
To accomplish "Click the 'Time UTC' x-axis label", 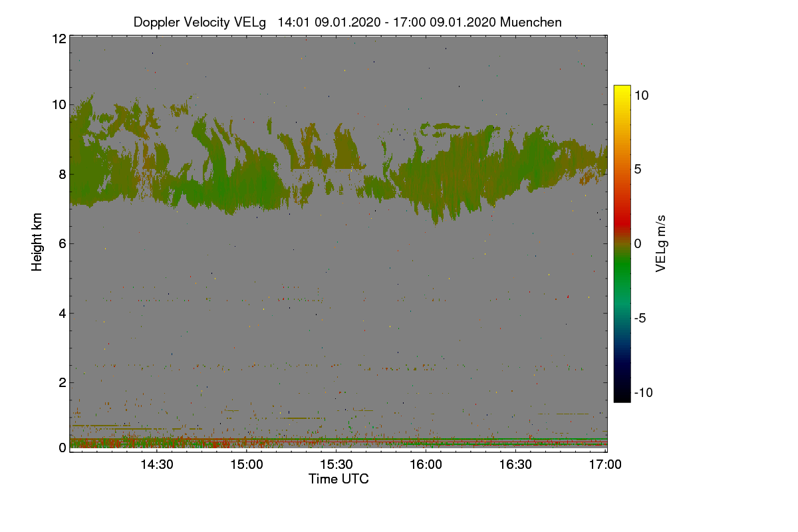I will pyautogui.click(x=338, y=479).
